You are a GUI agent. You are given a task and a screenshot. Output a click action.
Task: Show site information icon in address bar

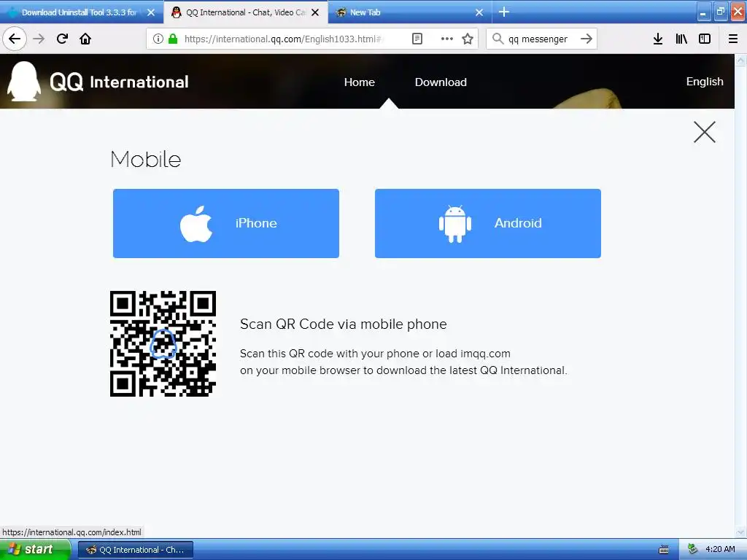[x=158, y=39]
